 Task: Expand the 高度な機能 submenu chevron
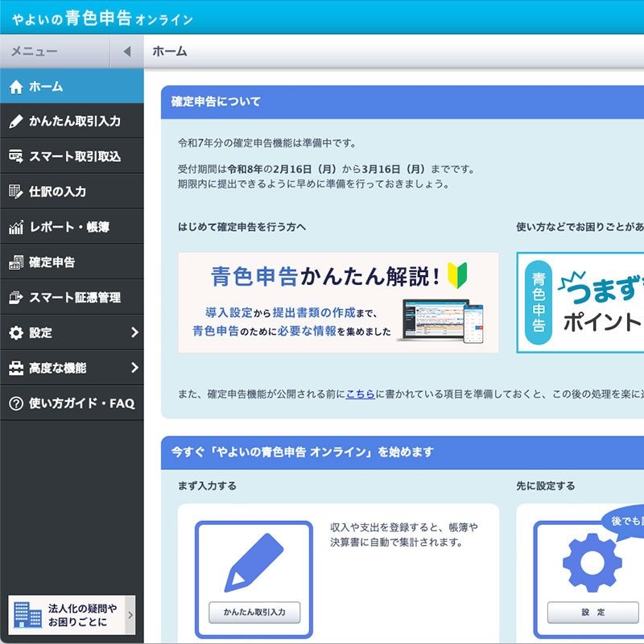(134, 368)
